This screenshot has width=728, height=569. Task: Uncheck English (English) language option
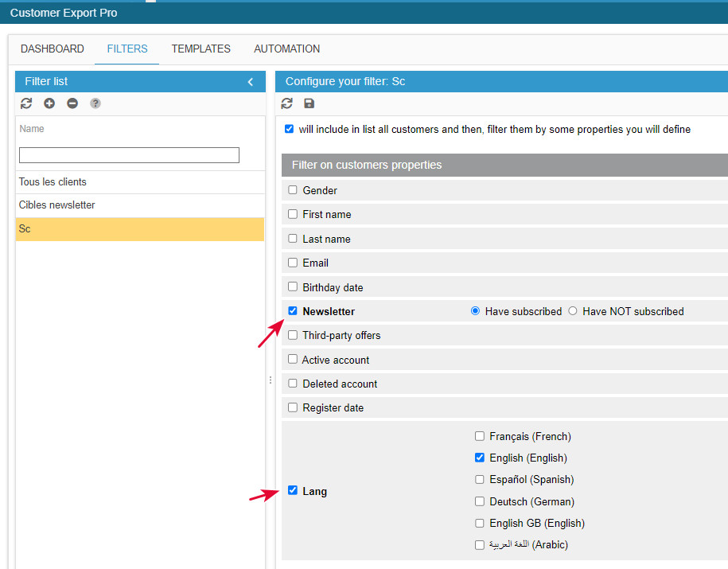[479, 458]
